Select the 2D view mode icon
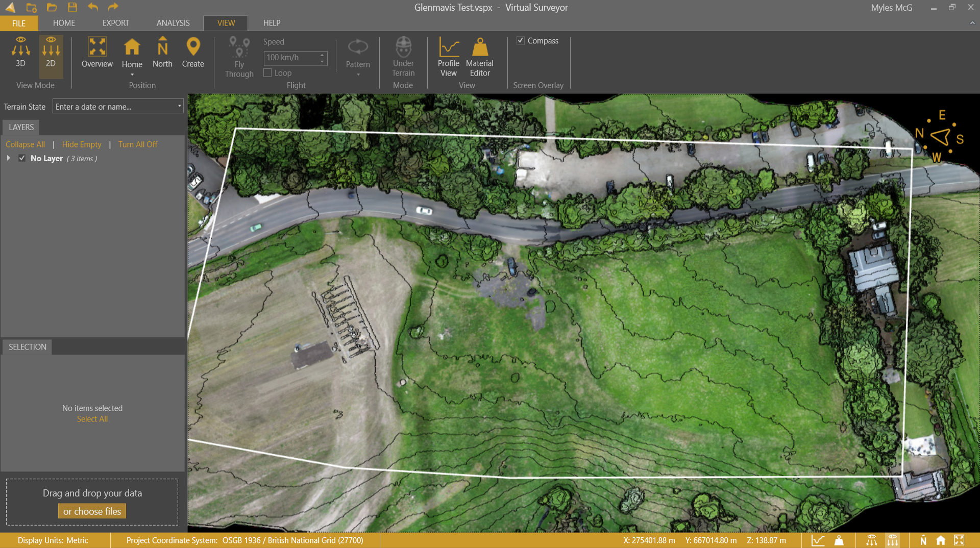The height and width of the screenshot is (548, 980). [x=51, y=52]
